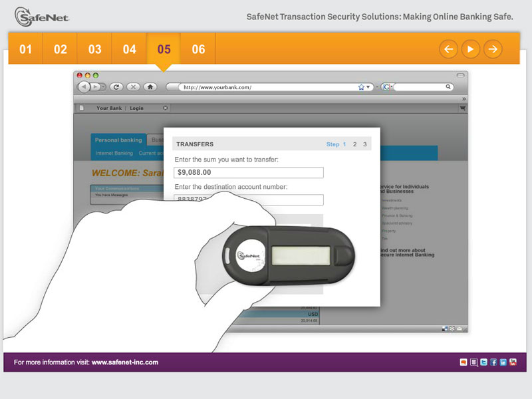Jump to slide 02

pyautogui.click(x=60, y=49)
